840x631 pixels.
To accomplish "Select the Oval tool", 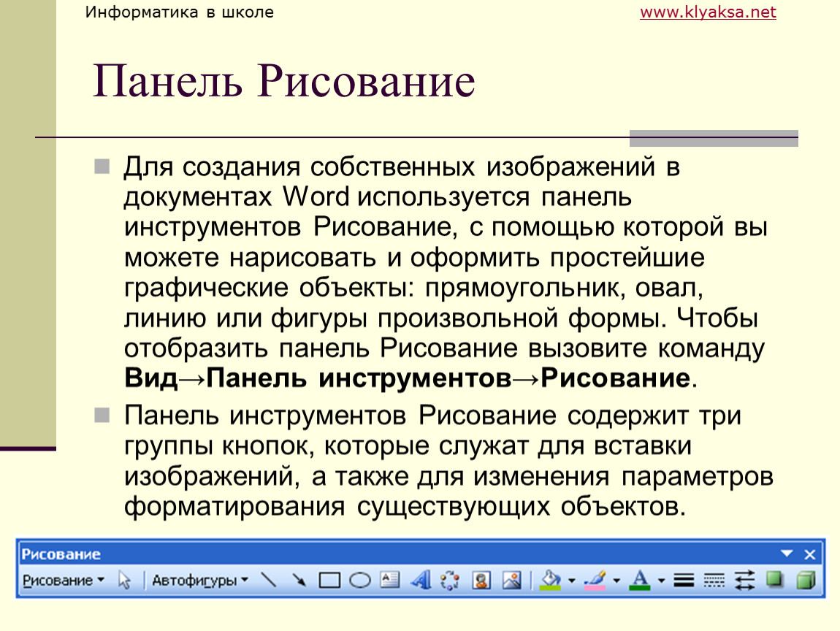I will [x=360, y=580].
